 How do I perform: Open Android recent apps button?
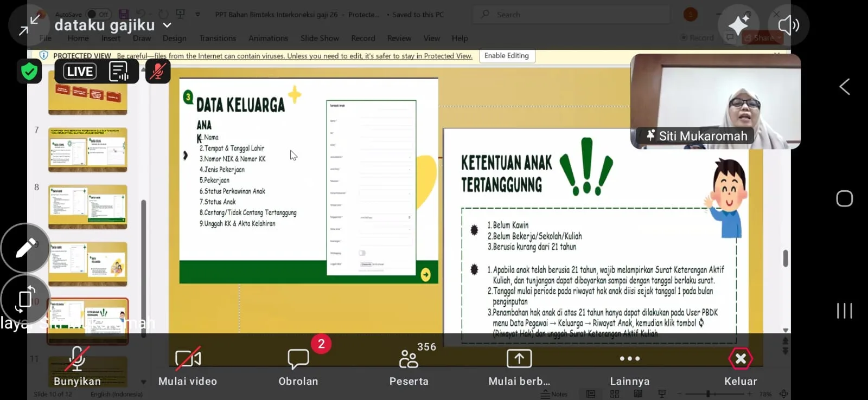(844, 311)
